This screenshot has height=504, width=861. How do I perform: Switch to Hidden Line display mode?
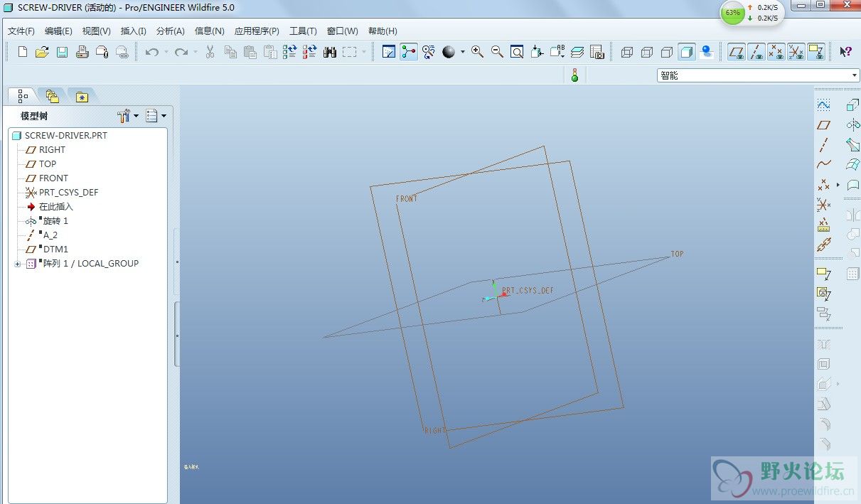point(647,52)
